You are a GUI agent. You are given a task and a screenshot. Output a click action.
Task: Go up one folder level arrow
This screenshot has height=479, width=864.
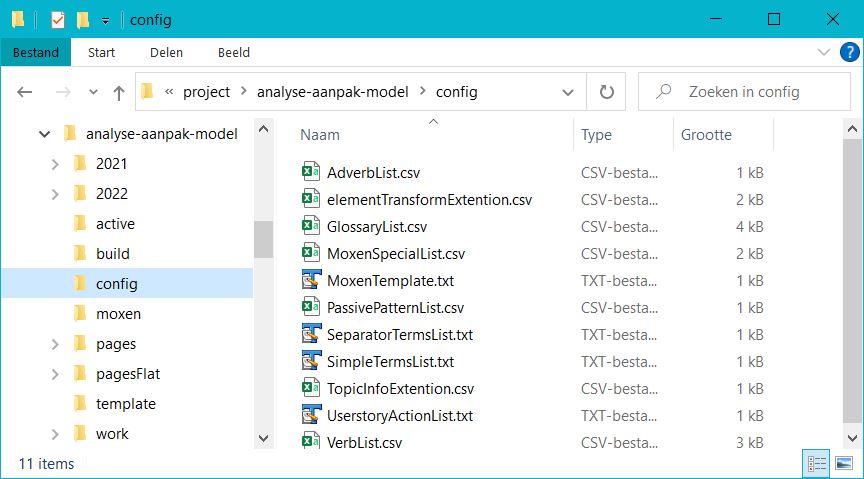point(119,92)
